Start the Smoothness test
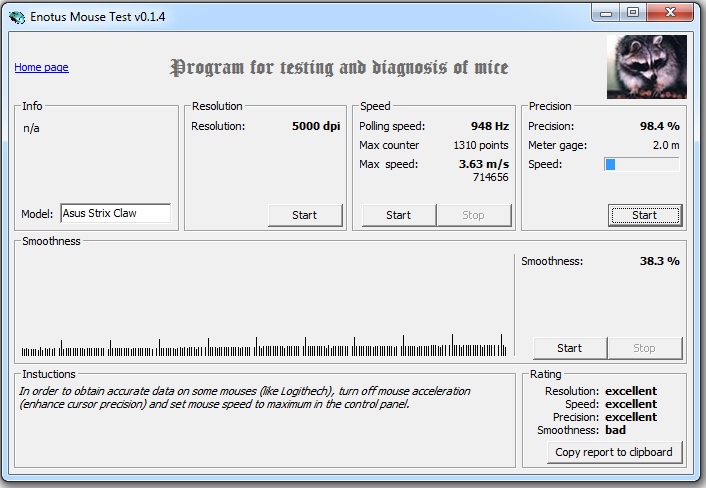 point(570,348)
